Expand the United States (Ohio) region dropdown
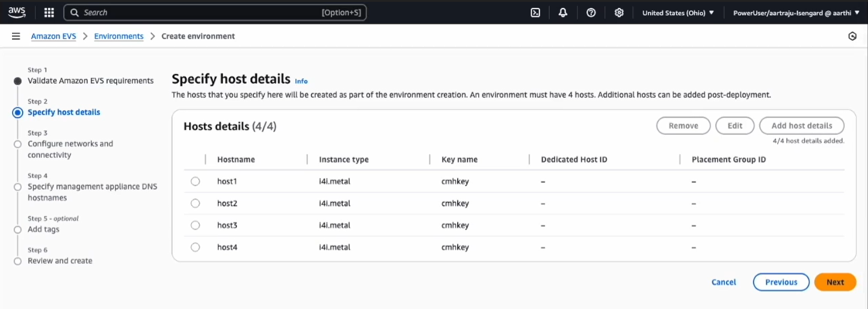The width and height of the screenshot is (868, 309). pos(678,13)
